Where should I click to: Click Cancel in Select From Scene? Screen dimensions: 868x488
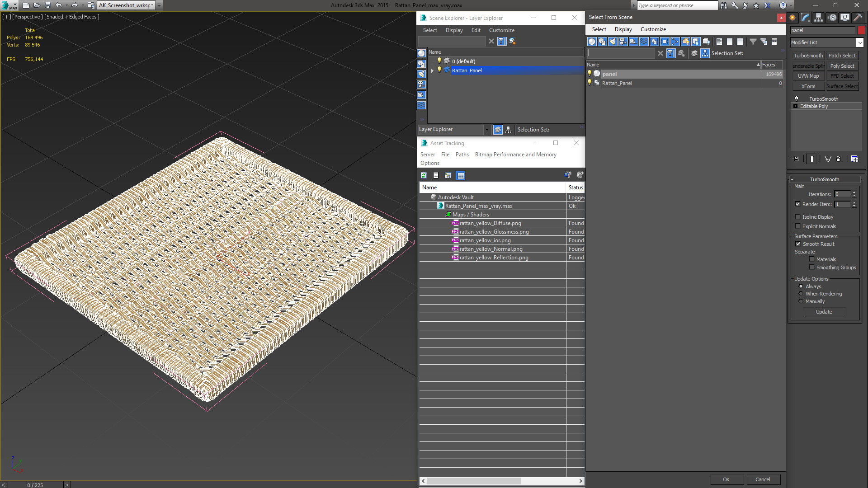click(x=763, y=479)
